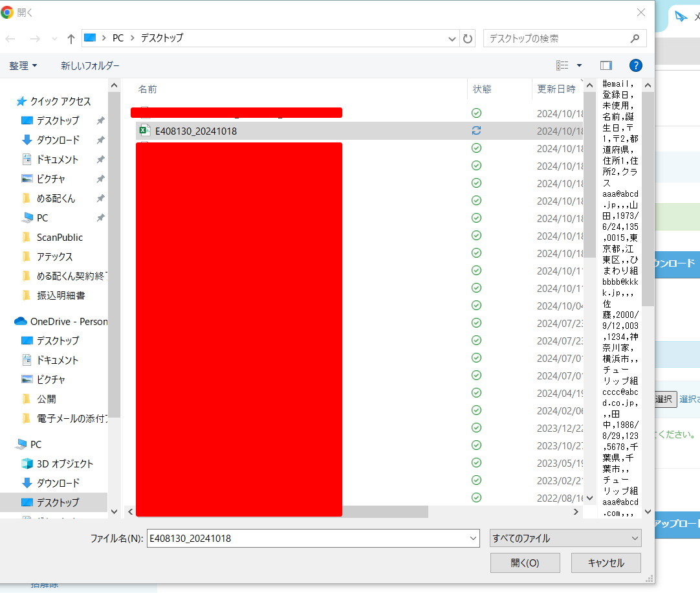The image size is (700, 593).
Task: Click preview pane scroll down arrow
Action: tap(648, 511)
